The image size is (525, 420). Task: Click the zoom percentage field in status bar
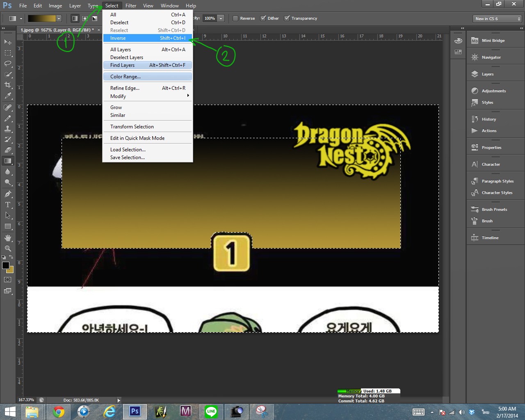(27, 400)
